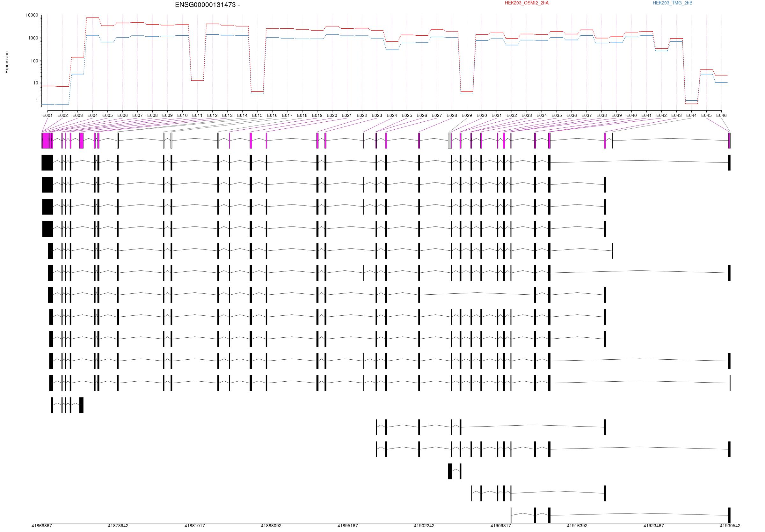The height and width of the screenshot is (532, 765).
Task: Click genomic coordinate 41888092
Action: (x=271, y=526)
